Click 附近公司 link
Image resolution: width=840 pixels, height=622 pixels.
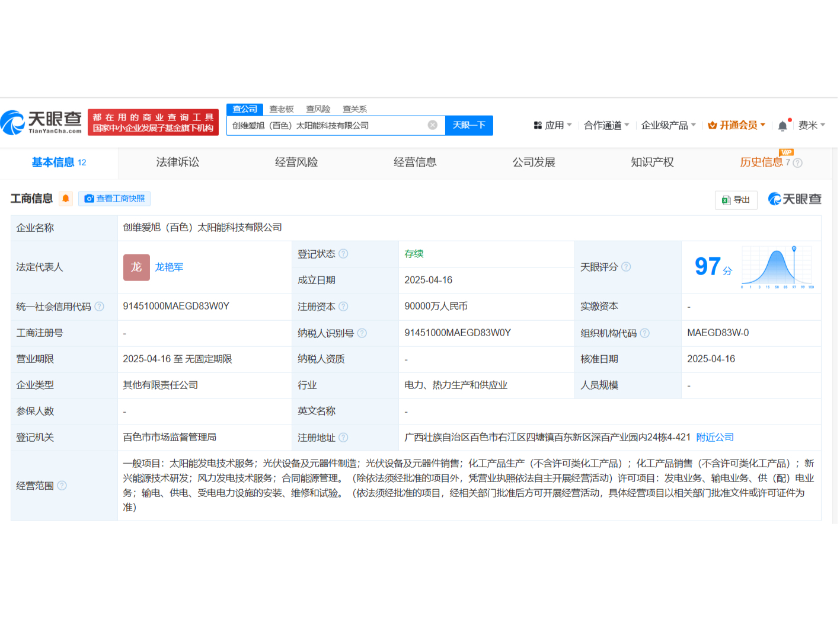[715, 438]
